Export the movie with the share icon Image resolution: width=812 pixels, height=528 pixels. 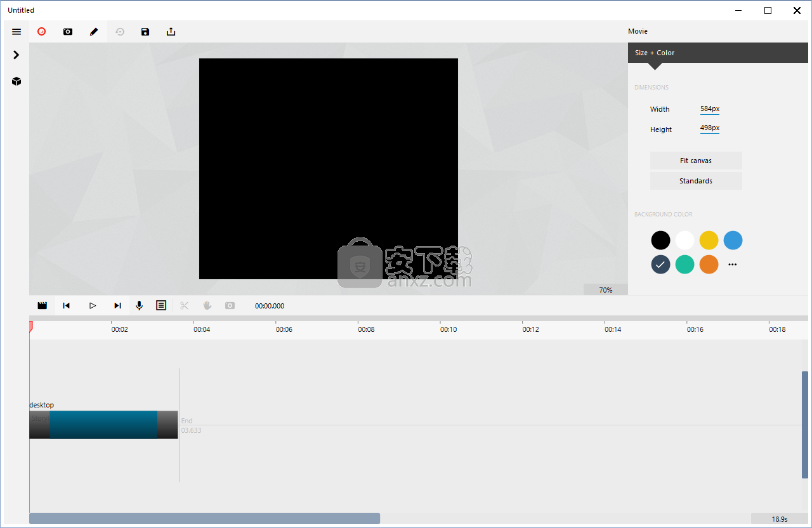[x=171, y=31]
